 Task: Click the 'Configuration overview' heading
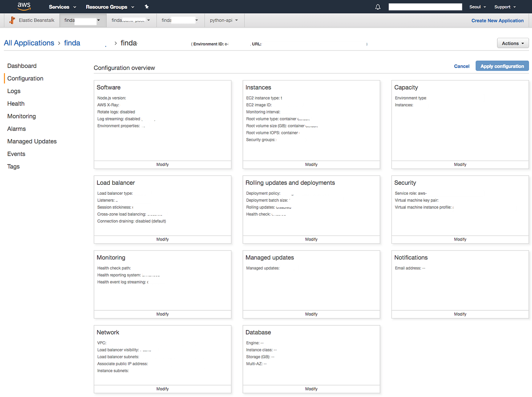[124, 68]
